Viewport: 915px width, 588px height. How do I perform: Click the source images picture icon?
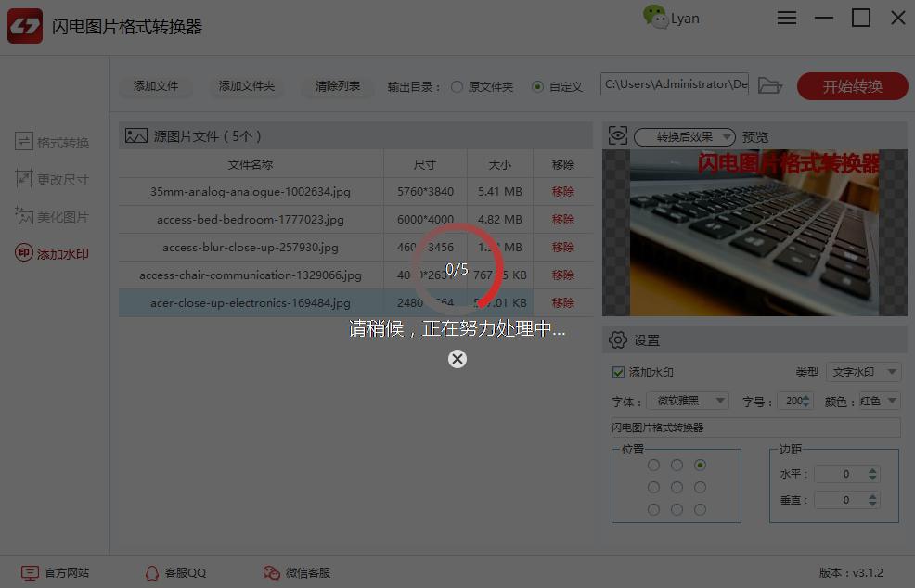click(x=136, y=136)
